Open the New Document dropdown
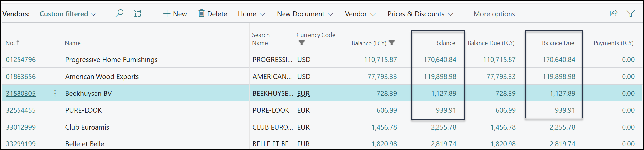This screenshot has width=644, height=150. 305,14
